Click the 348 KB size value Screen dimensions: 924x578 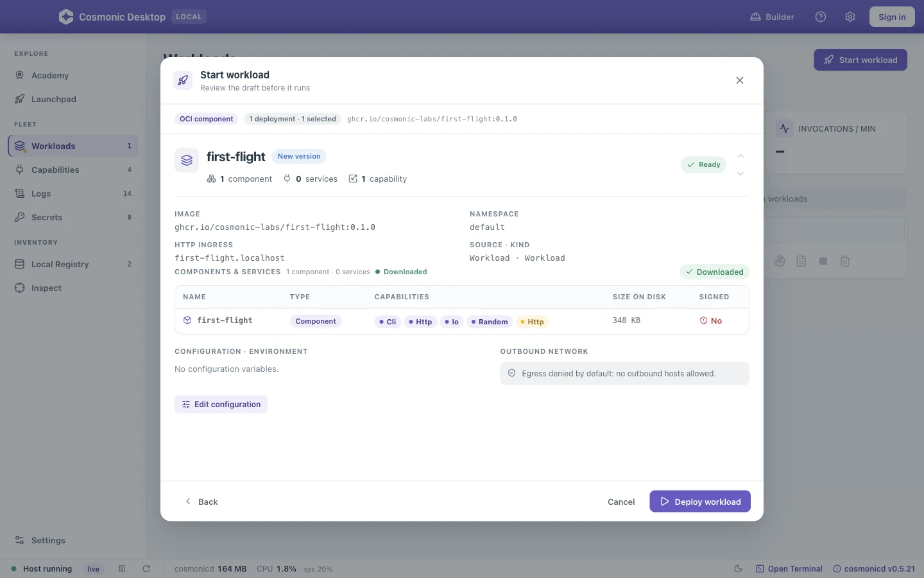click(x=626, y=320)
